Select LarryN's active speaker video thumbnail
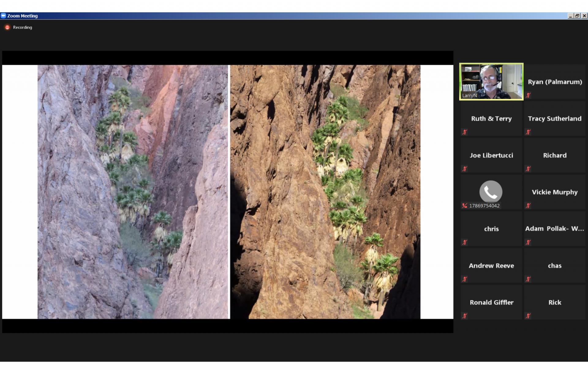 tap(491, 81)
